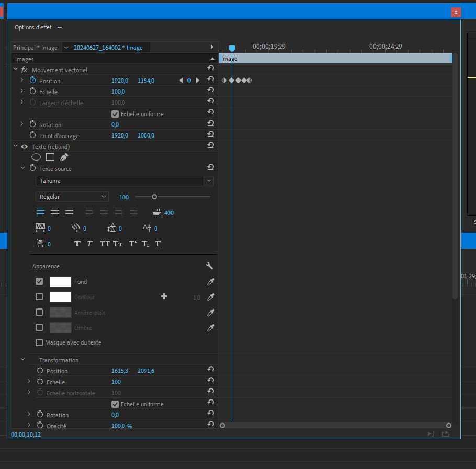
Task: Click the Fond color eyedropper
Action: (211, 282)
